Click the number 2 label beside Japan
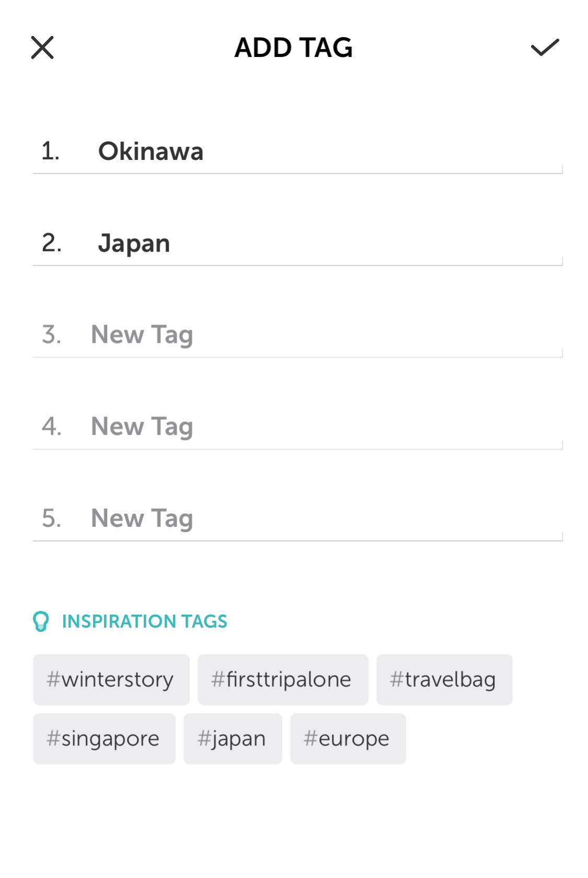The image size is (588, 878). coord(52,244)
